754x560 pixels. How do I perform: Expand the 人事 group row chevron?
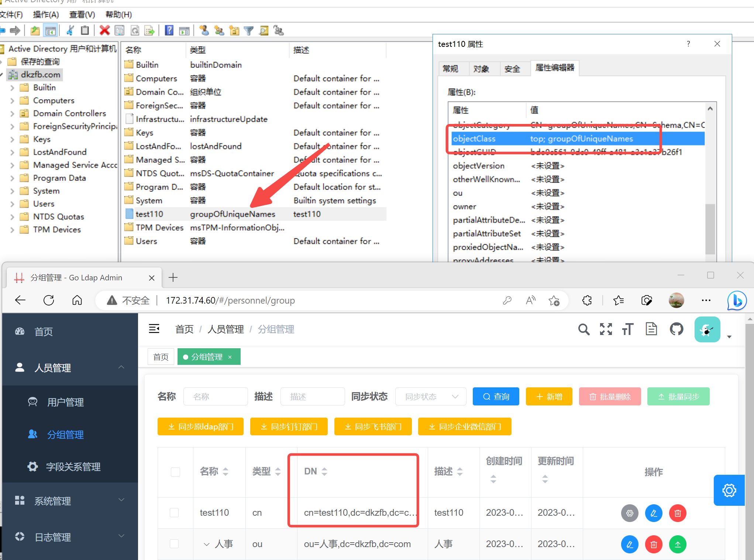click(206, 544)
